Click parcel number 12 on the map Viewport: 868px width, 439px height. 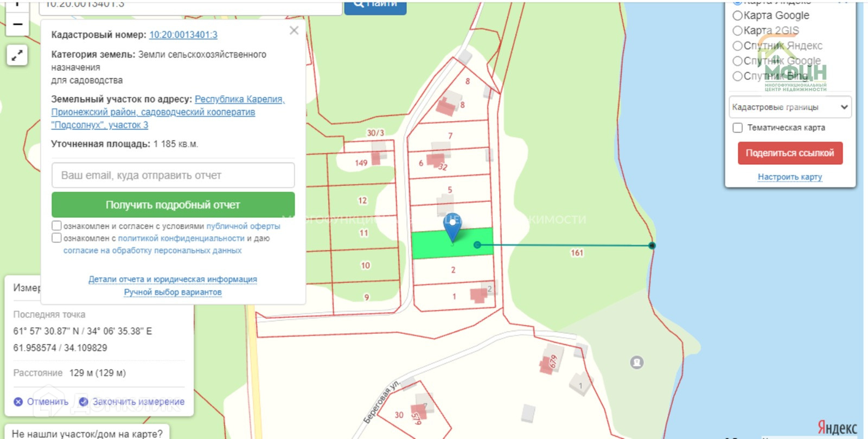click(x=362, y=201)
